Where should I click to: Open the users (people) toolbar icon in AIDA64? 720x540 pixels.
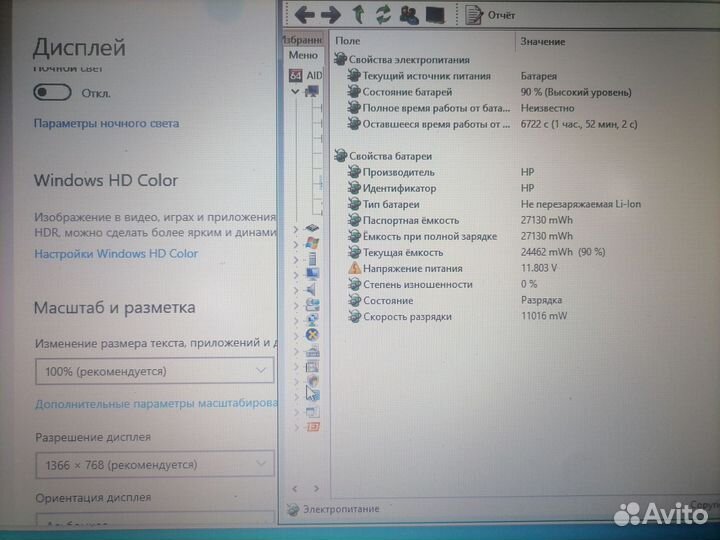click(x=409, y=15)
